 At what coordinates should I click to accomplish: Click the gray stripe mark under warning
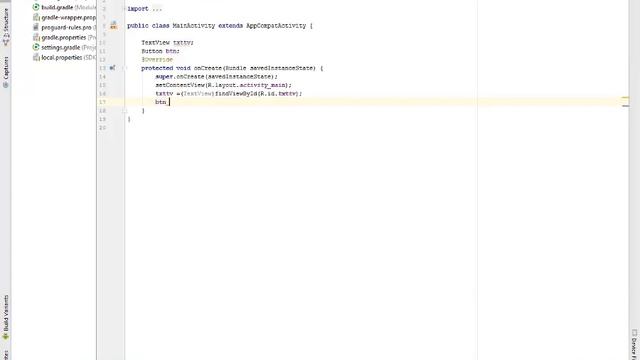click(x=625, y=106)
